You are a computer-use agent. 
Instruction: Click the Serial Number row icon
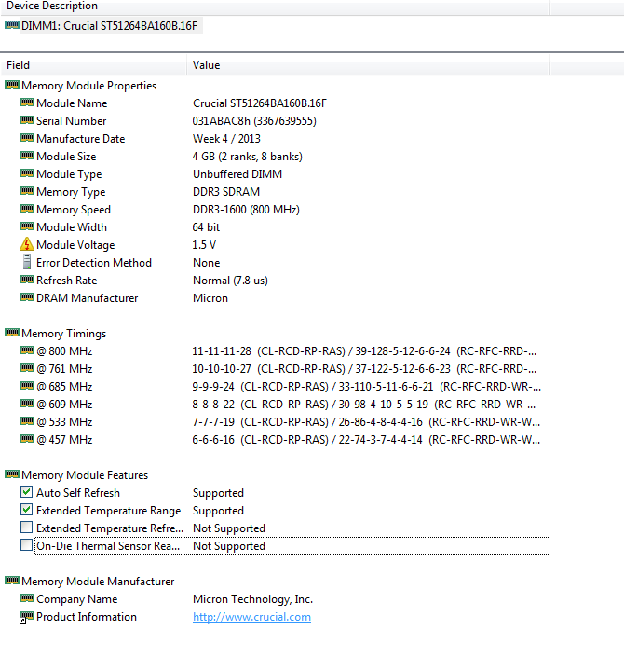pyautogui.click(x=27, y=120)
